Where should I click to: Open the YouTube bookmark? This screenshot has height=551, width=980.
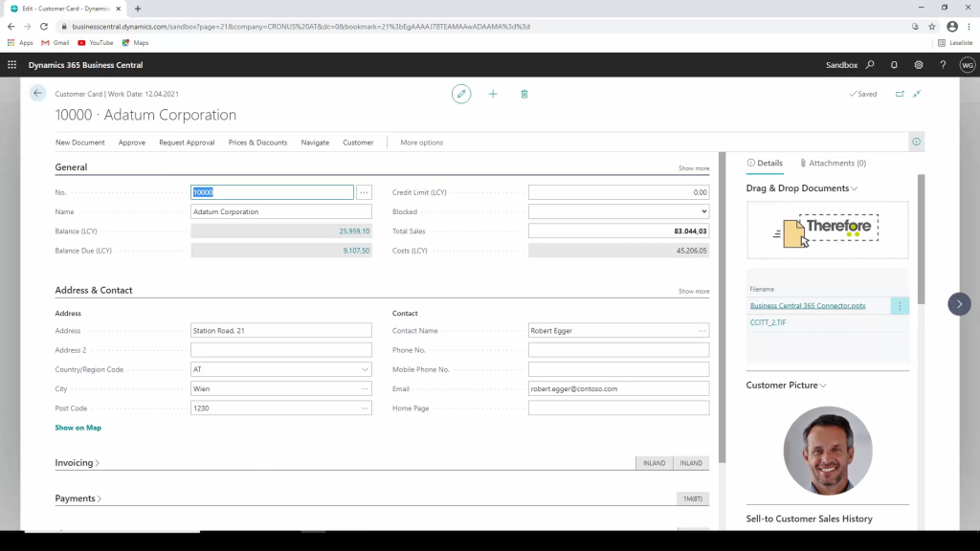coord(95,42)
